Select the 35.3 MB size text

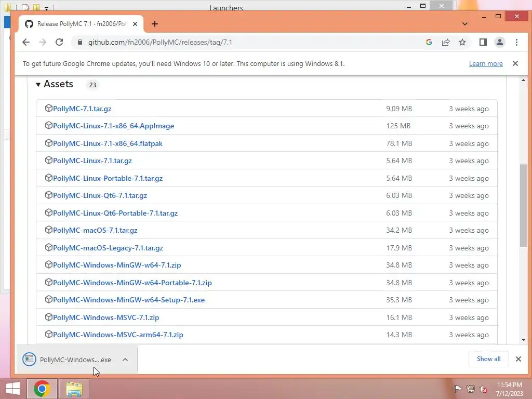399,300
